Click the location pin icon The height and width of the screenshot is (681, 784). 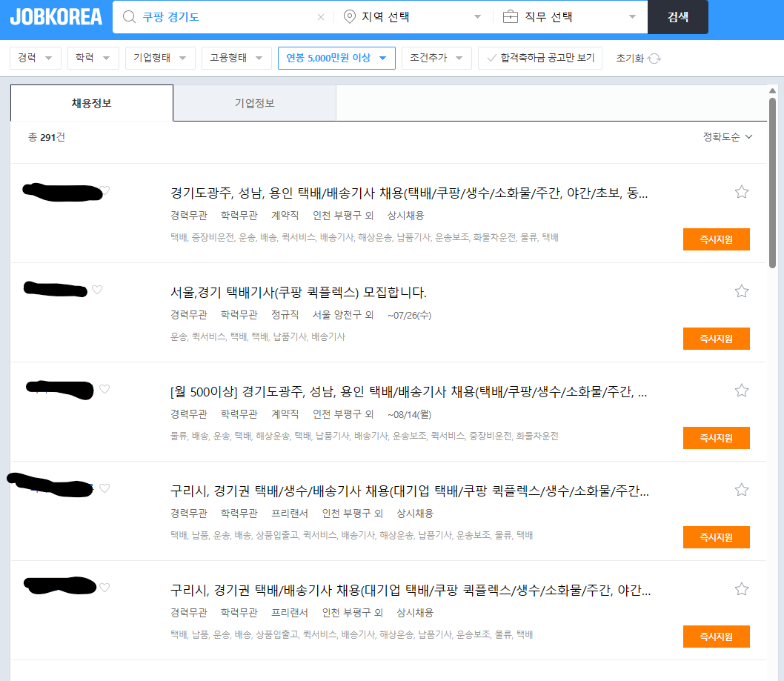coord(350,17)
